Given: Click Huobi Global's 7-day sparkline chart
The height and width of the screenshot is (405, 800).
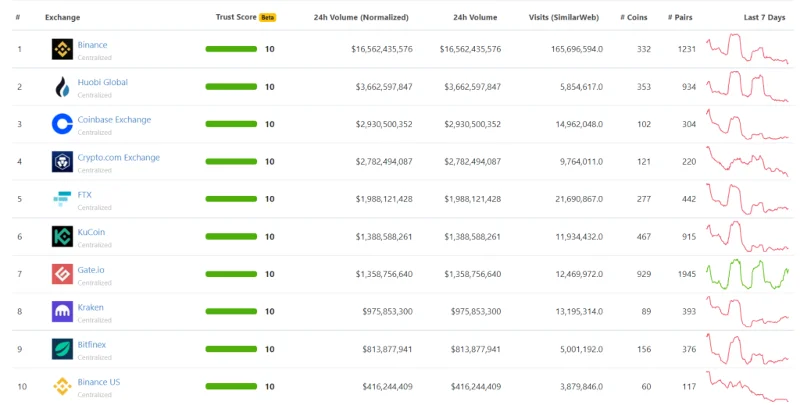Looking at the screenshot, I should pyautogui.click(x=747, y=87).
